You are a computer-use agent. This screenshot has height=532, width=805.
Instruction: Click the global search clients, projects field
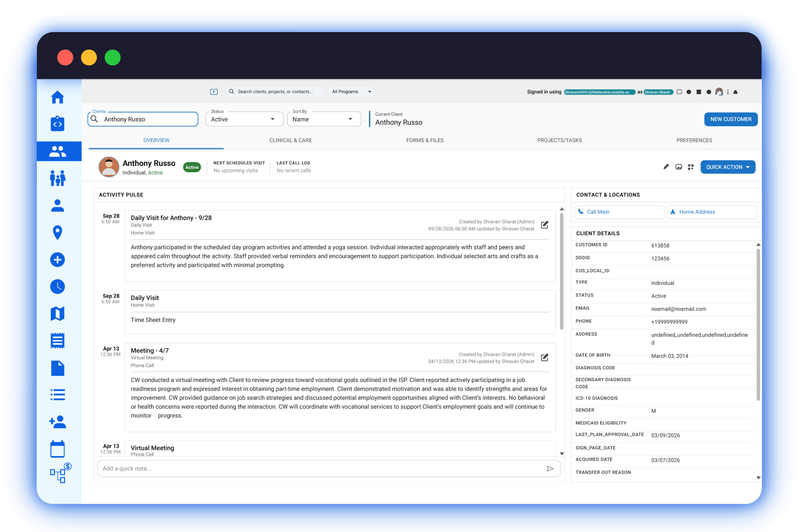(x=275, y=92)
